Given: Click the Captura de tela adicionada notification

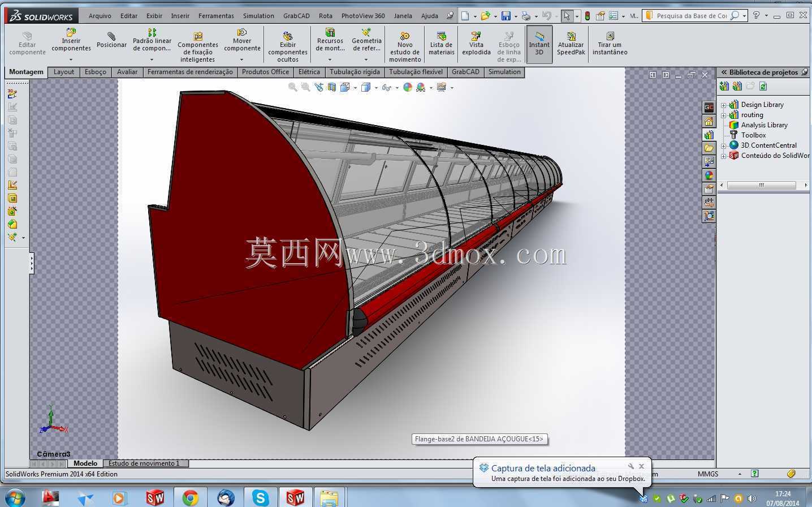Looking at the screenshot, I should click(x=543, y=469).
